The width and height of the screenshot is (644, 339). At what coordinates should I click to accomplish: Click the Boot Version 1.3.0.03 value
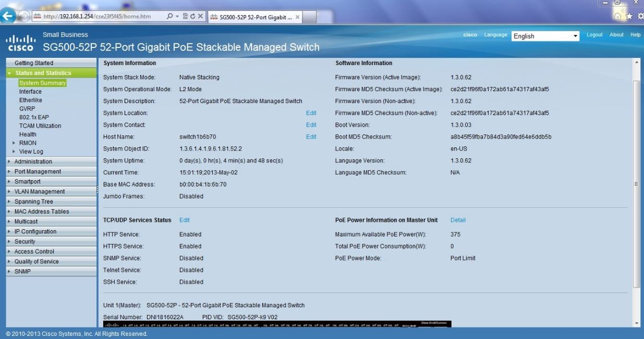[461, 125]
